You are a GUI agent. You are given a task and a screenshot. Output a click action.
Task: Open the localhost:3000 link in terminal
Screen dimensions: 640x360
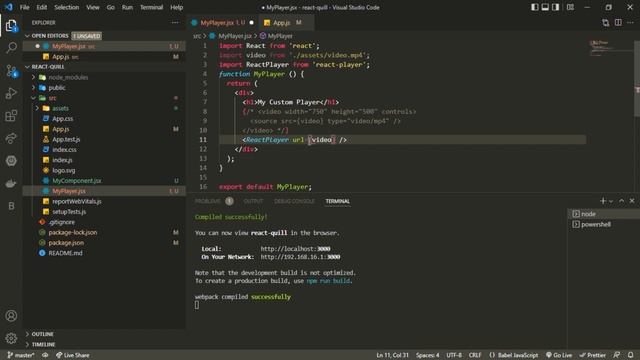(x=296, y=249)
